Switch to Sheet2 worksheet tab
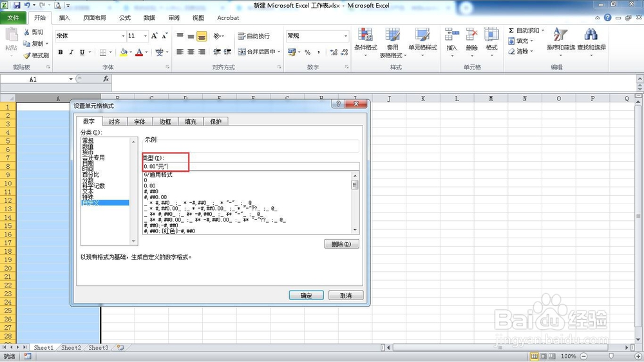Viewport: 644px width, 362px height. tap(71, 348)
